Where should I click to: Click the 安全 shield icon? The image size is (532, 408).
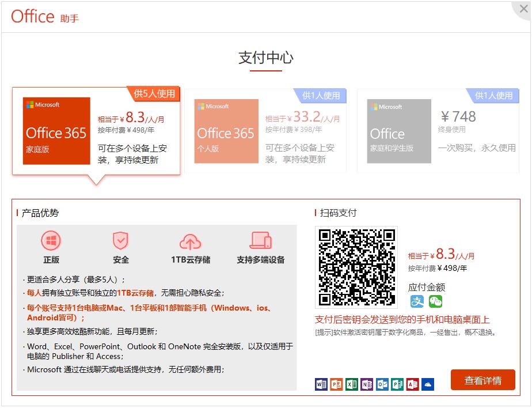click(x=120, y=240)
